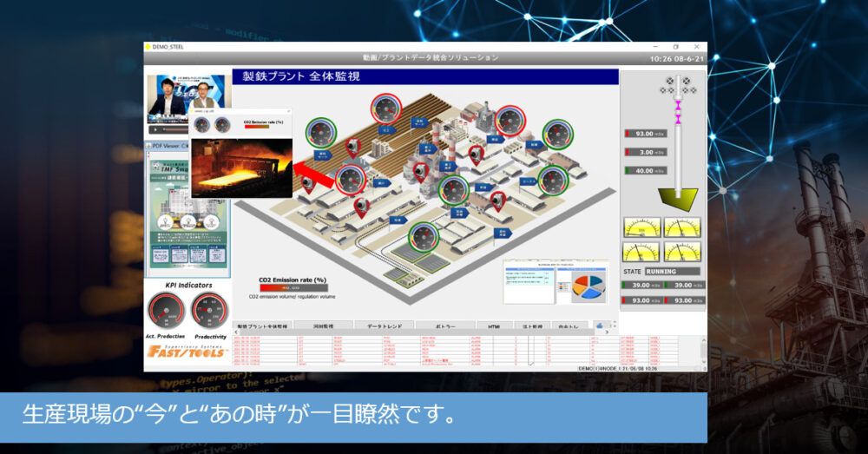868x454 pixels.
Task: Select the HTML tab
Action: (x=494, y=326)
